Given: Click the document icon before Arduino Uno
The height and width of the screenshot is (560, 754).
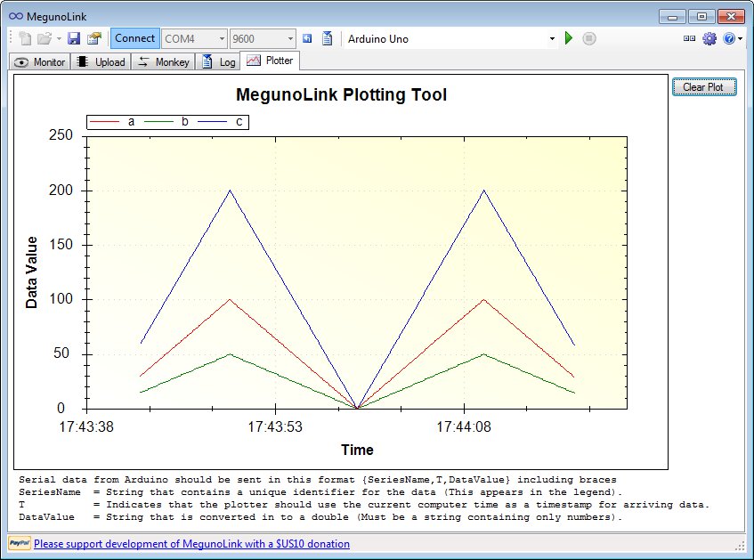Looking at the screenshot, I should pos(327,38).
